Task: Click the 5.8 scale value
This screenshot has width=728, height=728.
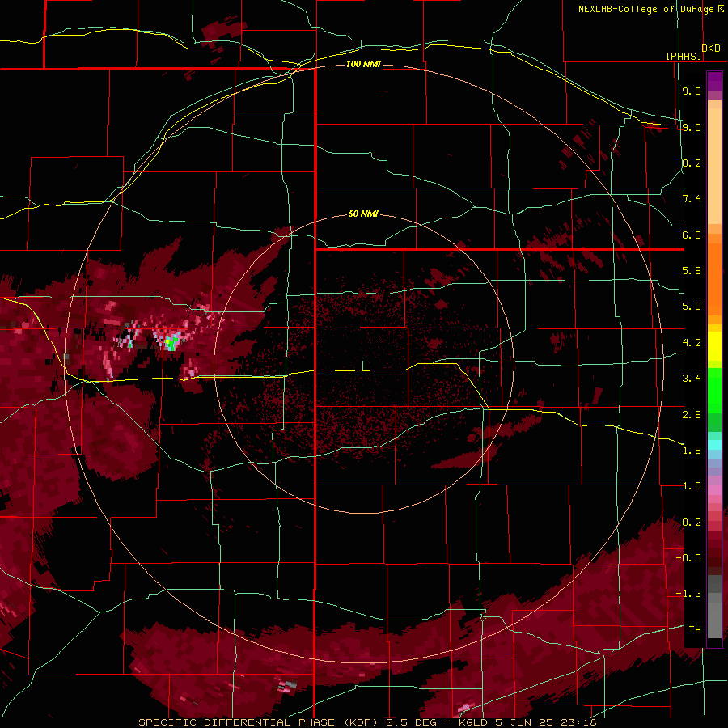Action: [x=692, y=271]
